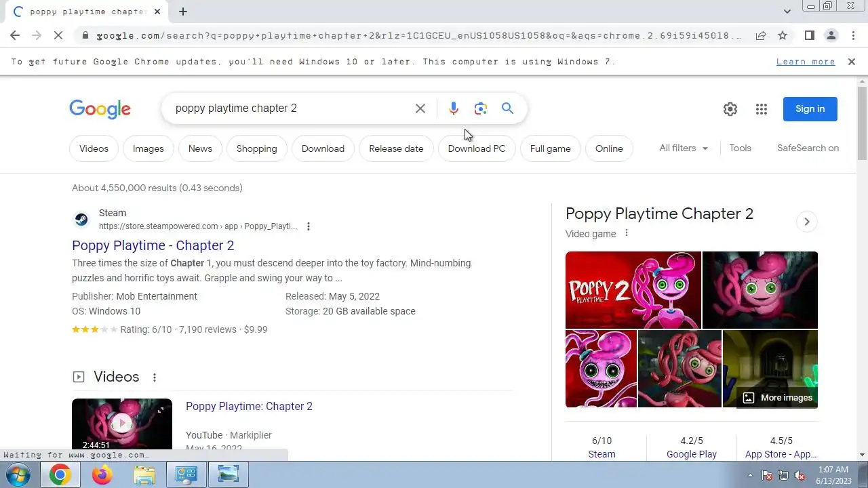Click the magnifier search button

tap(508, 108)
